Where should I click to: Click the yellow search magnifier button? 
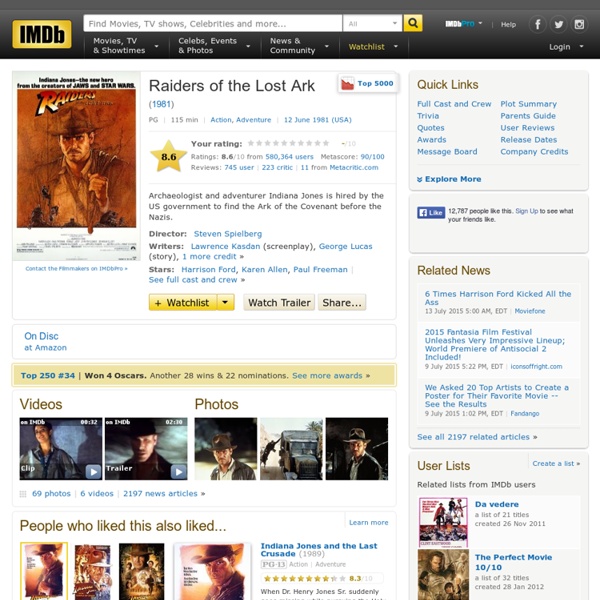tap(413, 23)
